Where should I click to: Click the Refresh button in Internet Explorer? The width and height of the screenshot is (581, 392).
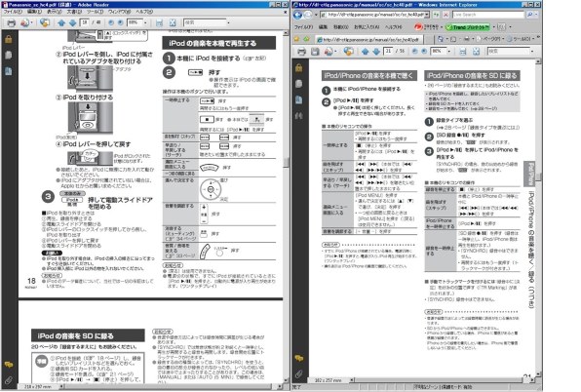point(436,15)
